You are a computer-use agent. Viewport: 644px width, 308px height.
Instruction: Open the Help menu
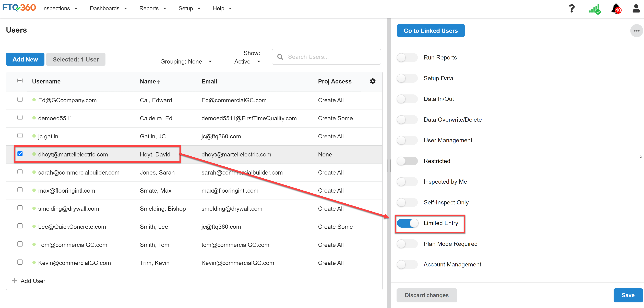click(x=222, y=8)
